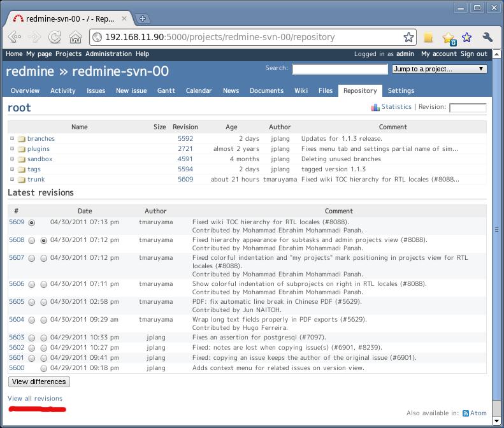504x428 pixels.
Task: Open the View all revisions link
Action: coord(35,399)
